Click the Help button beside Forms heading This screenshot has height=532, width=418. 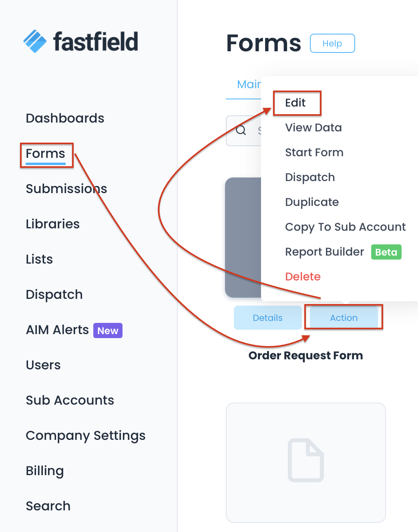point(332,43)
